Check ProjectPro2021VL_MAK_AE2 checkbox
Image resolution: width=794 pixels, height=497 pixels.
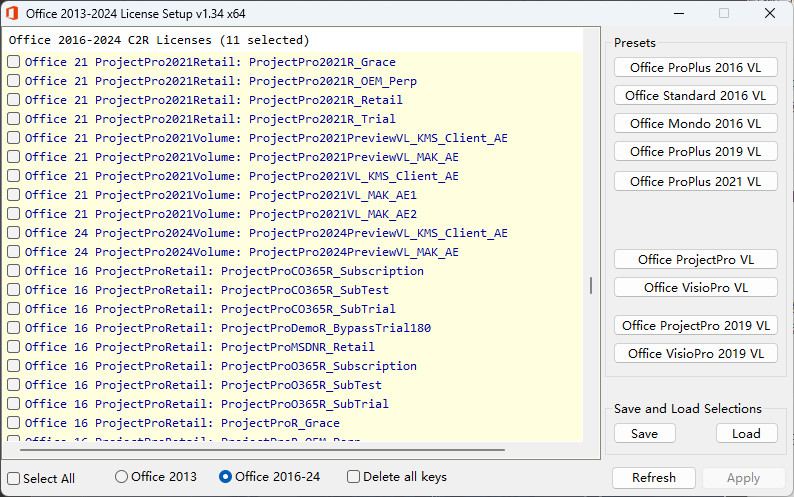14,214
